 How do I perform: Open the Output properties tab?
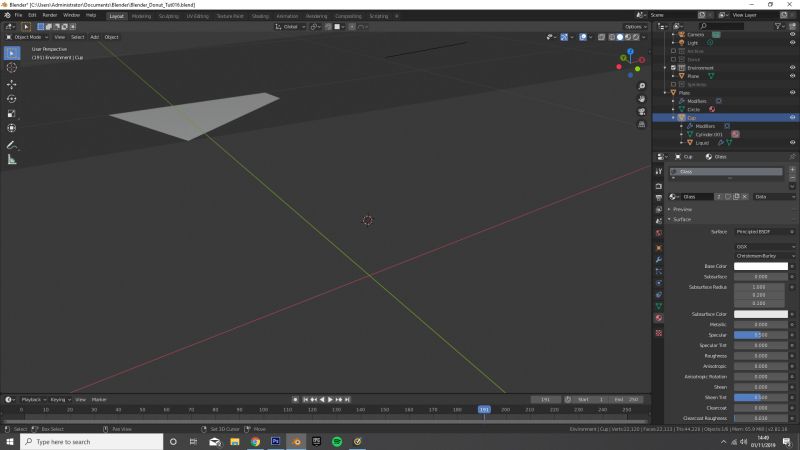(x=659, y=198)
